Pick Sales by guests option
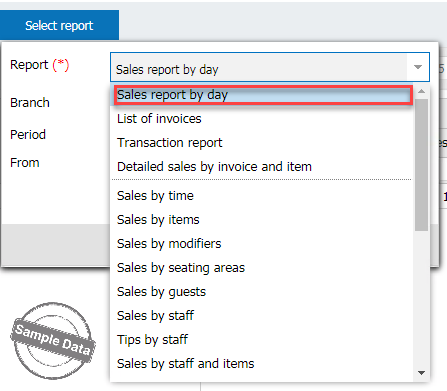 [x=262, y=292]
